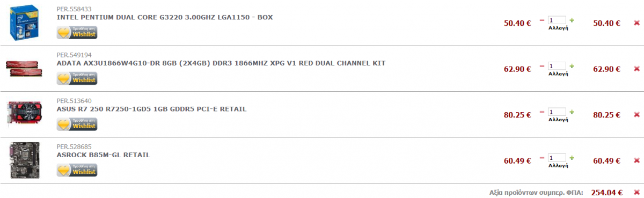Open the red ADATA memory thumbnail
This screenshot has height=198, width=644.
[x=25, y=69]
